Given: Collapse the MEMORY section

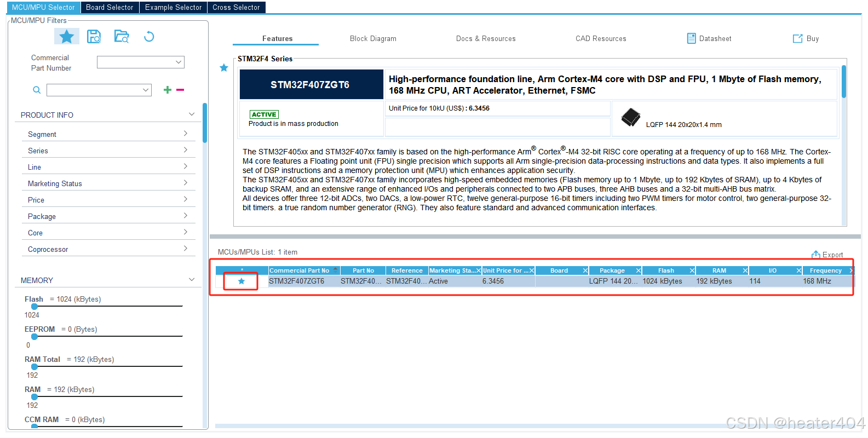Looking at the screenshot, I should point(192,280).
